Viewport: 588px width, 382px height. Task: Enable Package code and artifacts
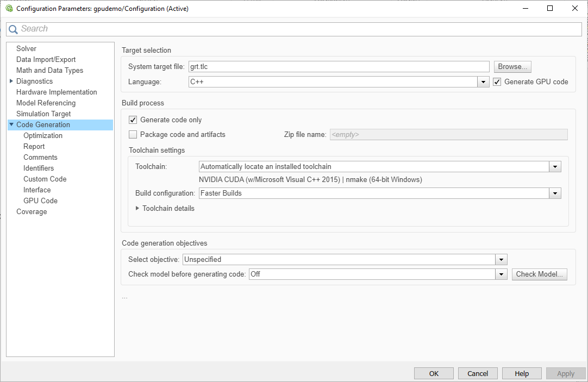[x=133, y=135]
